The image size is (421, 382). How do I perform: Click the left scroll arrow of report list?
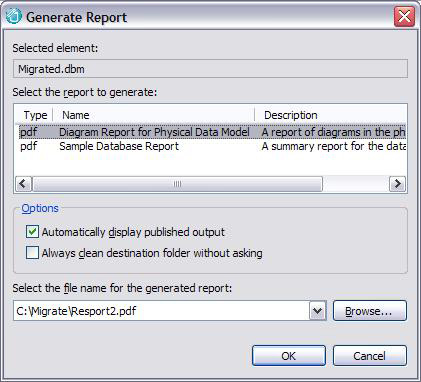coord(23,184)
